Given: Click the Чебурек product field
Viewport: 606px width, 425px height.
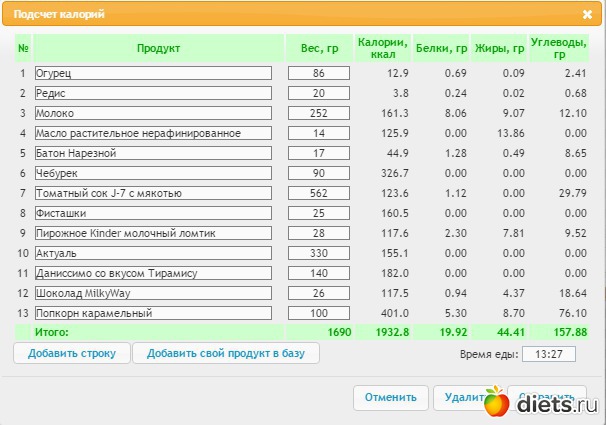Looking at the screenshot, I should 153,173.
